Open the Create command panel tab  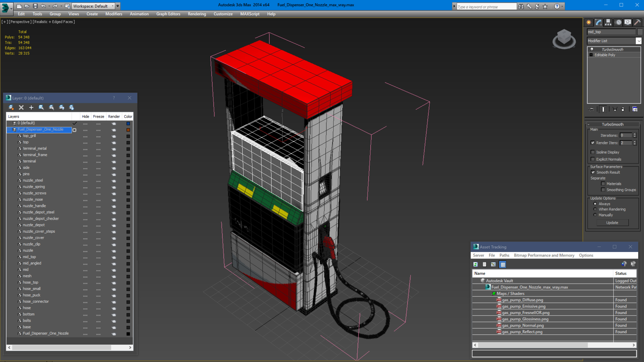point(589,23)
